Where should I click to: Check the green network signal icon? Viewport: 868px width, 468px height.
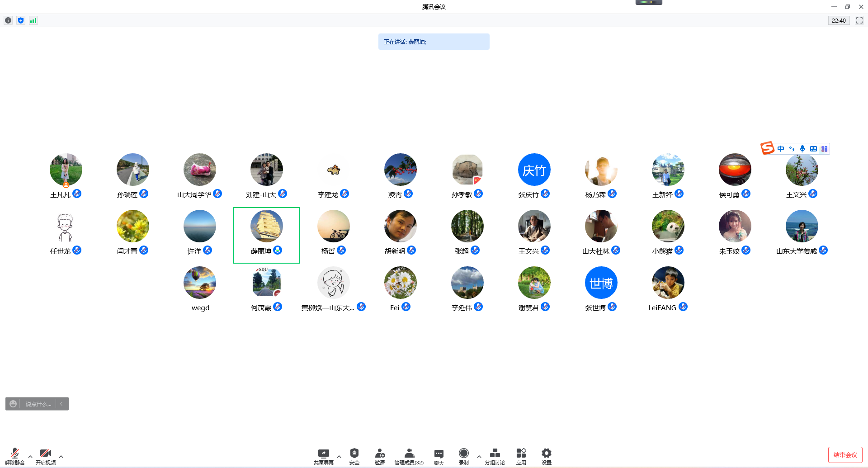pyautogui.click(x=33, y=20)
